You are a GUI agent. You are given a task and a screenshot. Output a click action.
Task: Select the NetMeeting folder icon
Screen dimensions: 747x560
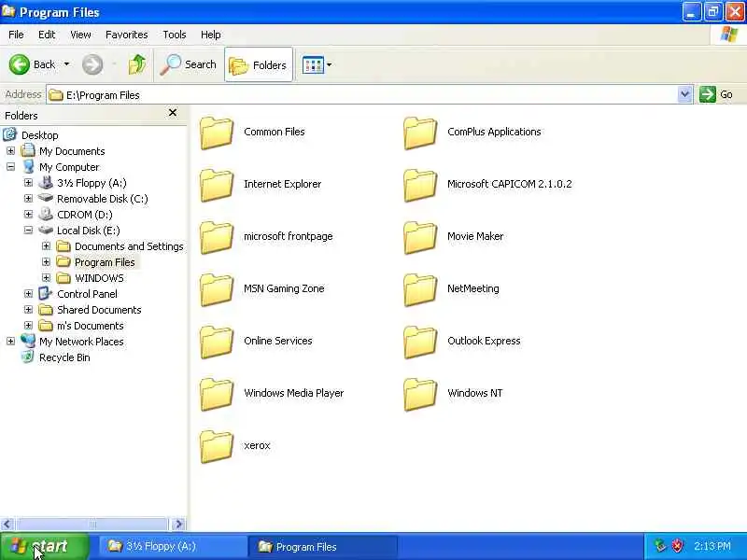419,290
